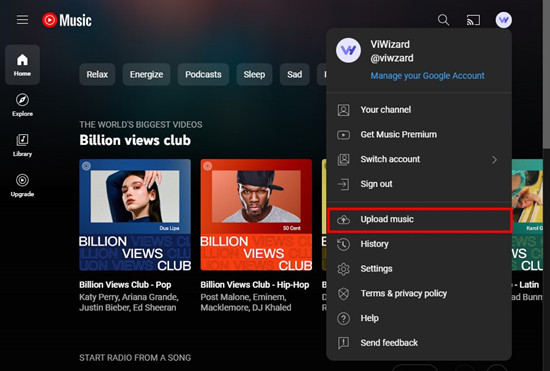Select Your channel menu entry

point(419,110)
